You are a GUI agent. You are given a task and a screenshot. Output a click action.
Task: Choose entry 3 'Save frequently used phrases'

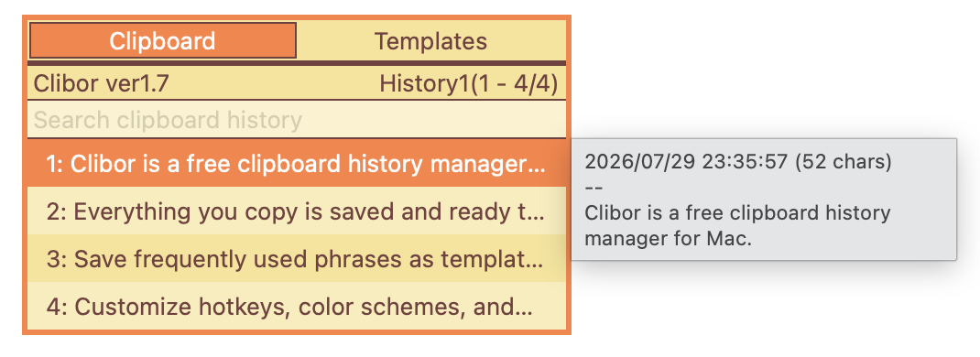point(297,259)
